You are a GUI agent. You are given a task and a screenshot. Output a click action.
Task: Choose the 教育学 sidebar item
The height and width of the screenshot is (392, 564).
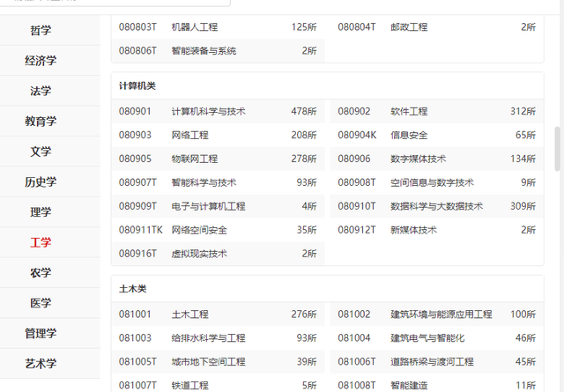(x=41, y=122)
